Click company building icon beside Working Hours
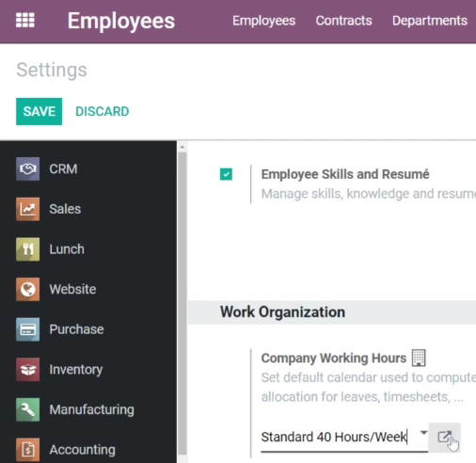Viewport: 476px width, 463px height. [419, 358]
